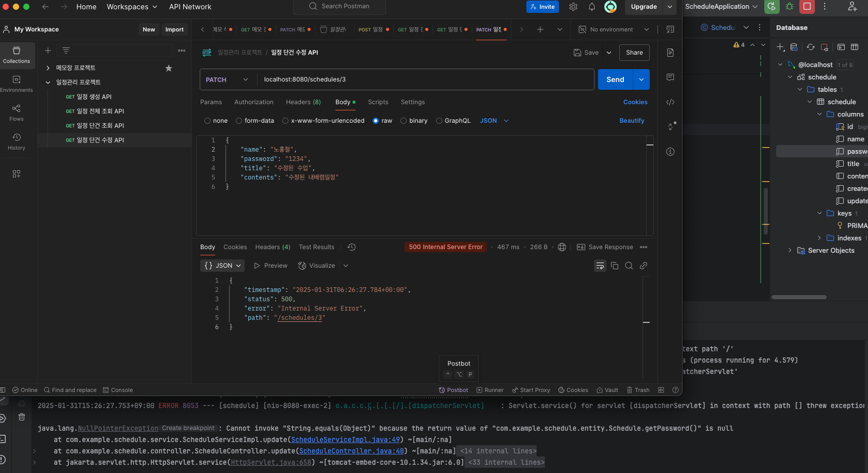
Task: Open query console in Database panel
Action: coord(841,47)
